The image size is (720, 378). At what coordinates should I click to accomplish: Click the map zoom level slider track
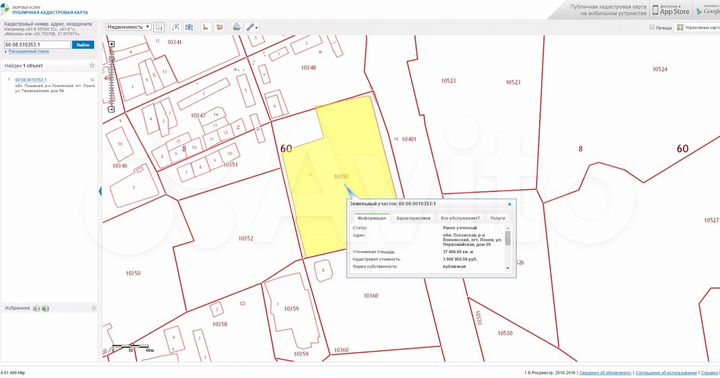tap(111, 77)
